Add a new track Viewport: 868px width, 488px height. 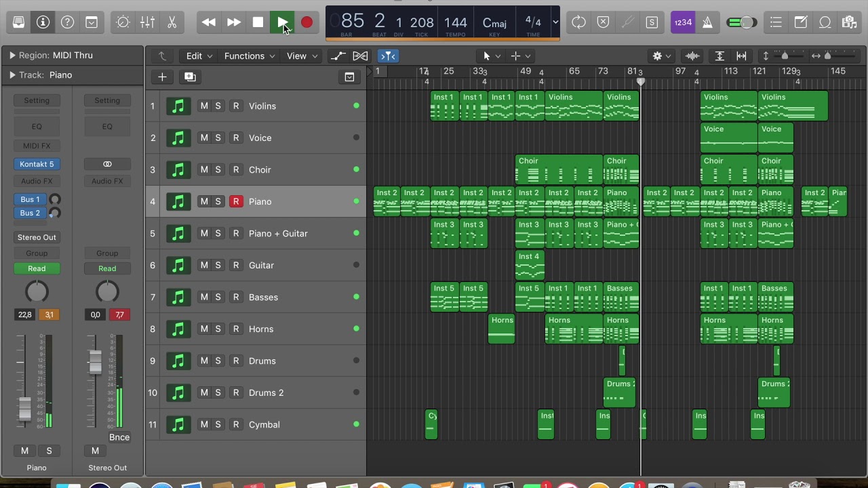(162, 77)
